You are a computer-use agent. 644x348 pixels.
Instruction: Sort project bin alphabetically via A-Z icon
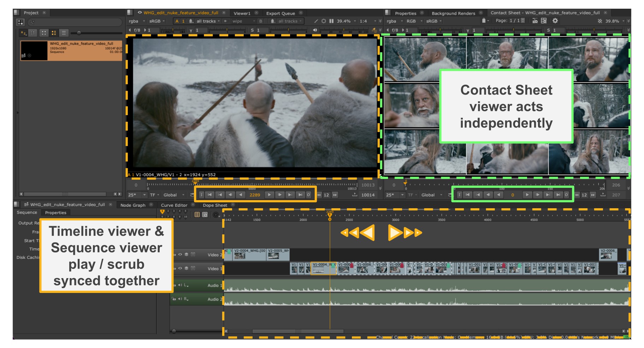24,33
